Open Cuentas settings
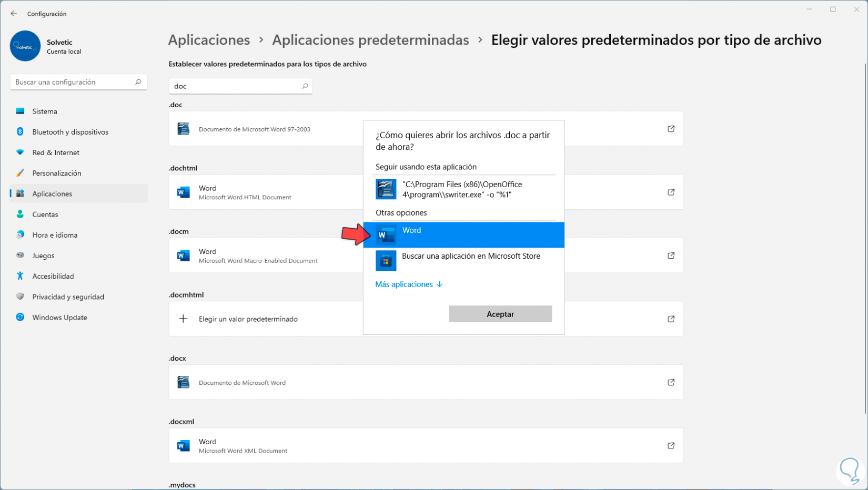Viewport: 868px width, 490px height. coord(79,214)
